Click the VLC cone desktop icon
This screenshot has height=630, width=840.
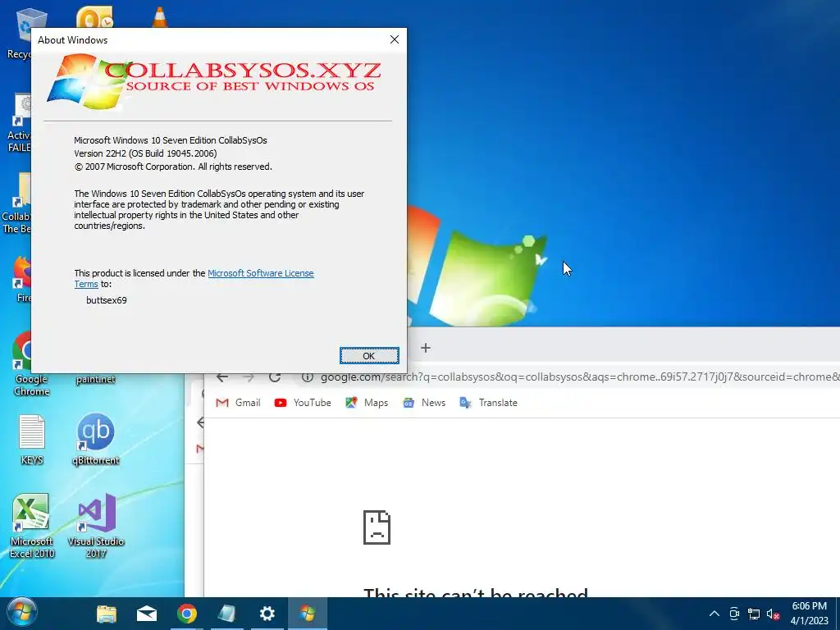click(159, 17)
